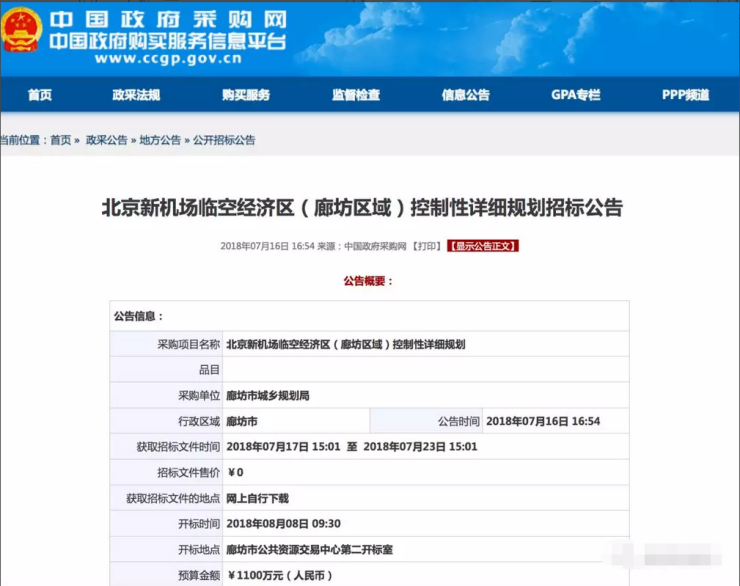Screen dimensions: 740x586
Task: Open the PPP频道 menu item
Action: pyautogui.click(x=686, y=95)
